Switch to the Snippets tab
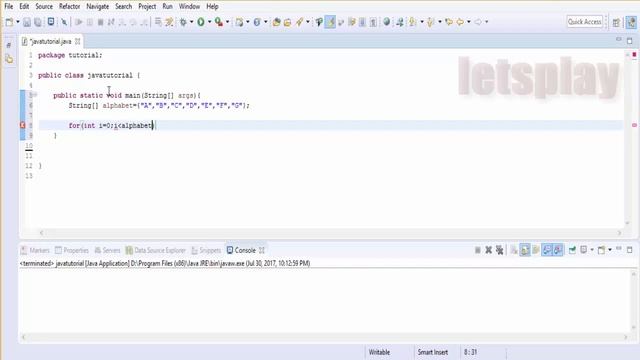640x360 pixels. [206, 250]
